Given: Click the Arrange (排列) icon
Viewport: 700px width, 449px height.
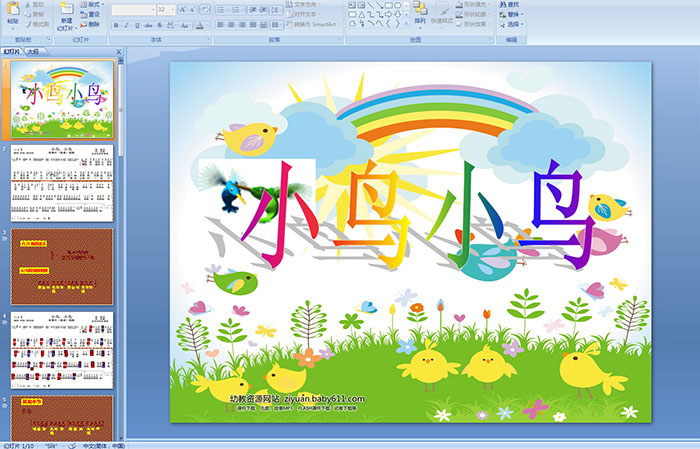Looking at the screenshot, I should pyautogui.click(x=420, y=13).
